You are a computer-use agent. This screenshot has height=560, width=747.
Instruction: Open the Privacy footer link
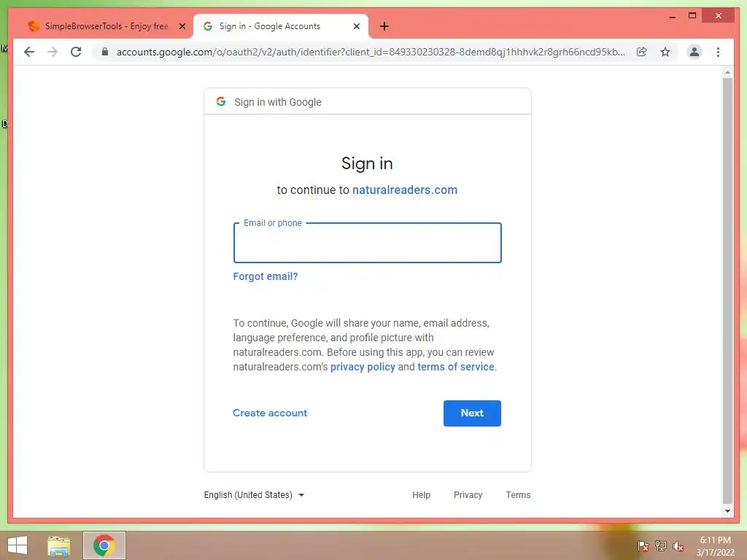tap(468, 495)
